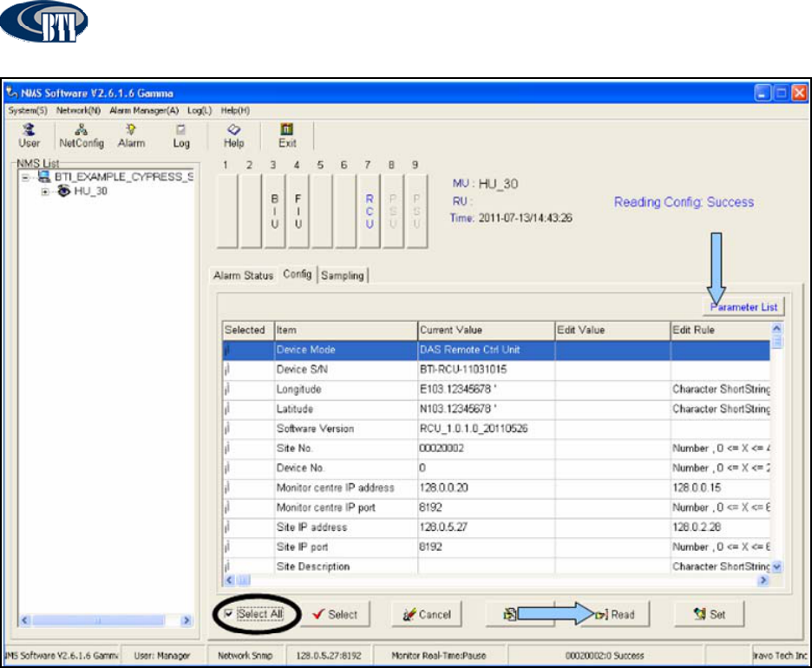Check the Monitor centre IP address checkbox
812x668 pixels.
point(227,488)
